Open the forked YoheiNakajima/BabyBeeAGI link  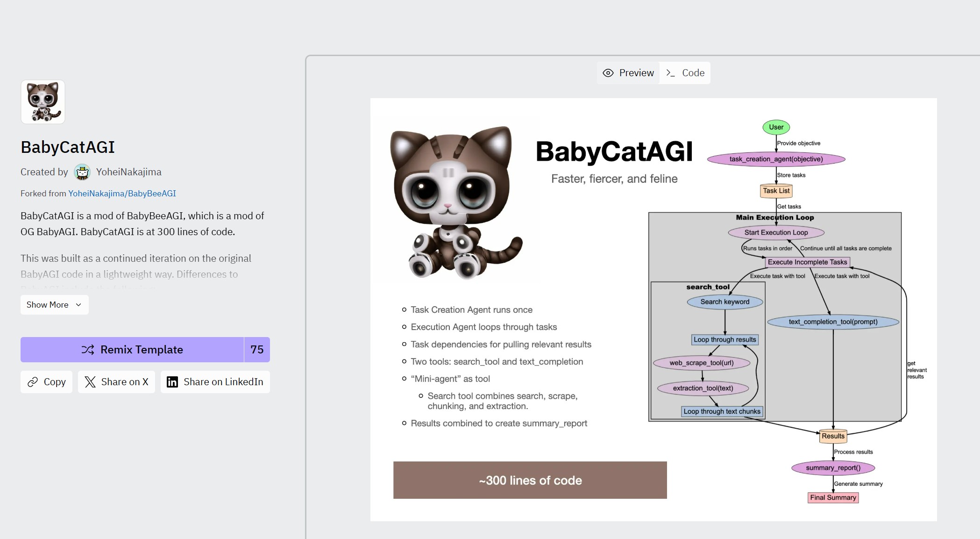(122, 193)
